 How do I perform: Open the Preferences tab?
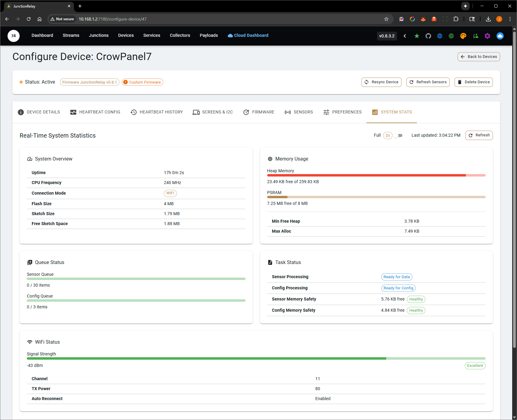click(x=343, y=112)
